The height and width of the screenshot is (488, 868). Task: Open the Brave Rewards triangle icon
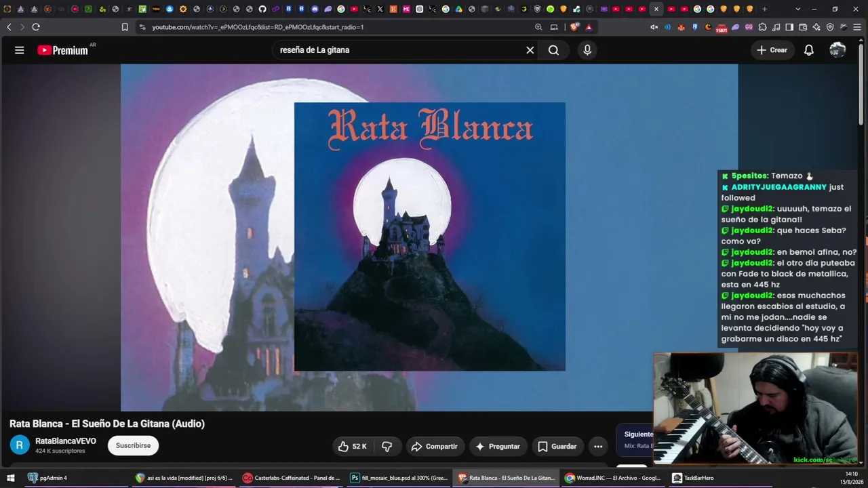pyautogui.click(x=589, y=27)
